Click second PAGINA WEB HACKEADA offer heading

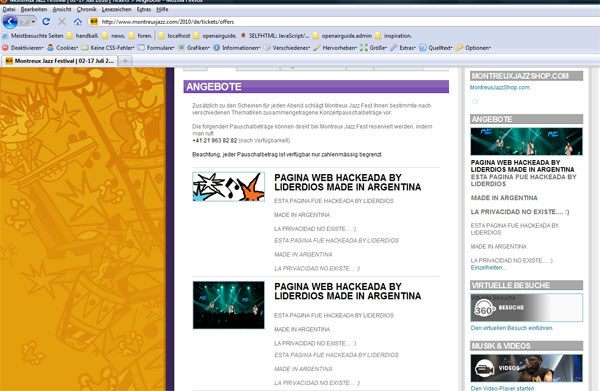coord(347,292)
